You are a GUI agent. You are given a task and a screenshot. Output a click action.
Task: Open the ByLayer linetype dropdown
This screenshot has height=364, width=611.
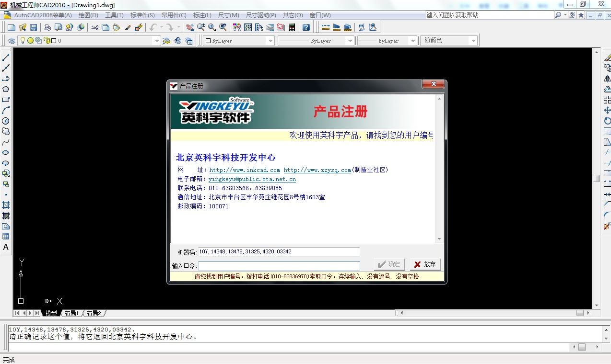[x=350, y=41]
